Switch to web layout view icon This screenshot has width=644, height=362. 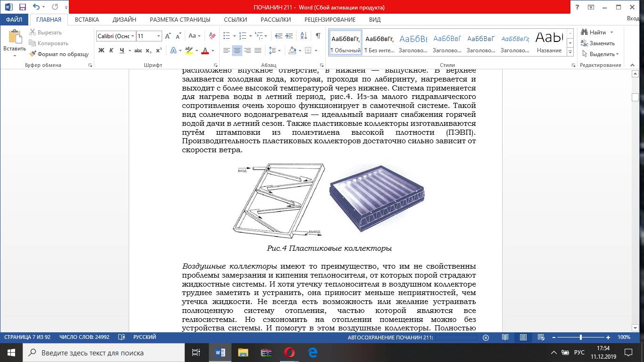(541, 337)
